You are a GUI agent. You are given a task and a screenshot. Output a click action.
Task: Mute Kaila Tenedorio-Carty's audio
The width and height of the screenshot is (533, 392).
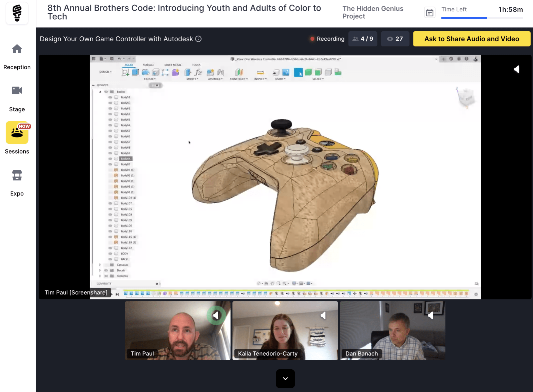click(x=323, y=315)
